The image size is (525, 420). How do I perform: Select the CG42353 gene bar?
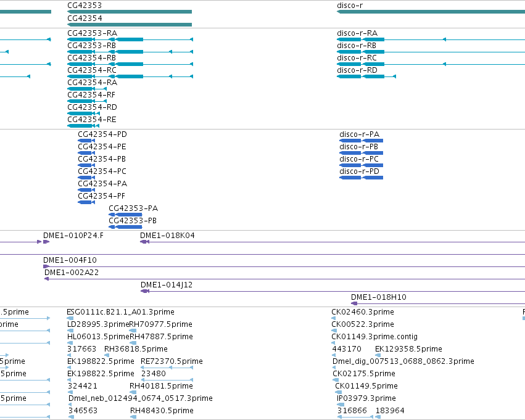click(130, 12)
